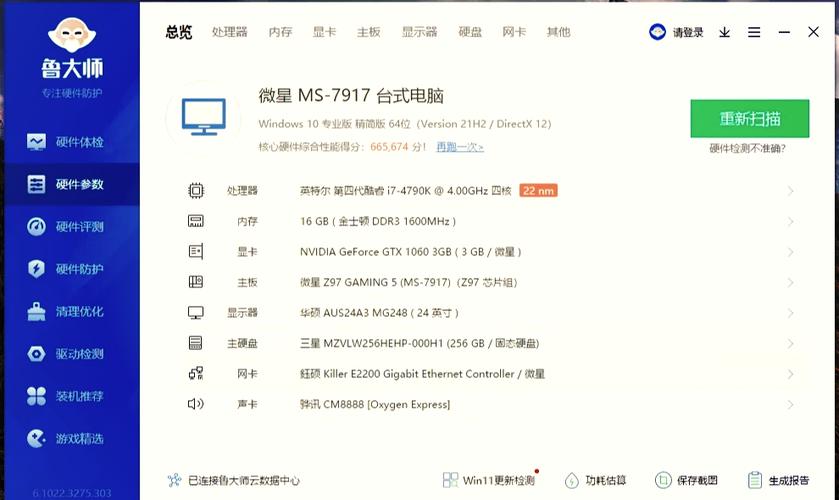Viewport: 839px width, 500px height.
Task: Click the download arrow icon in title bar
Action: 724,32
